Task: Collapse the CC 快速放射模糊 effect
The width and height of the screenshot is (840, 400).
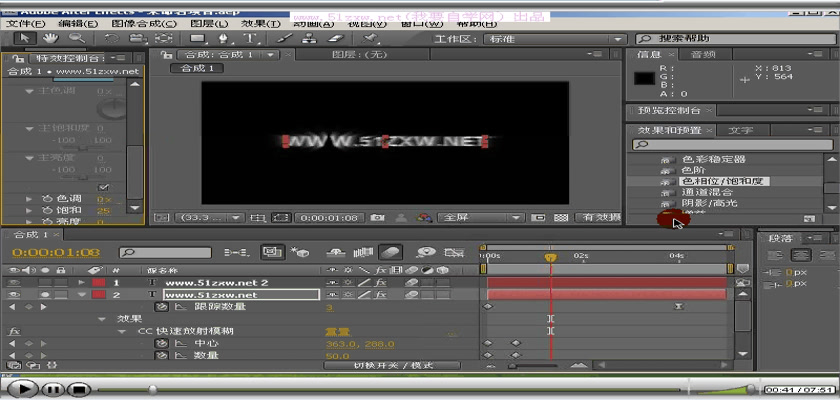Action: 122,331
